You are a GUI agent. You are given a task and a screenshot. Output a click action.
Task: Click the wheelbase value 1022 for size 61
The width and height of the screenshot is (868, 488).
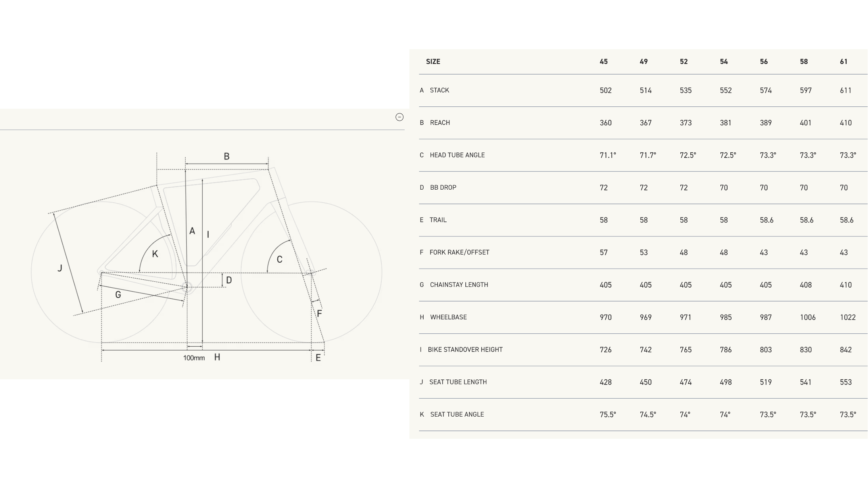pos(847,317)
